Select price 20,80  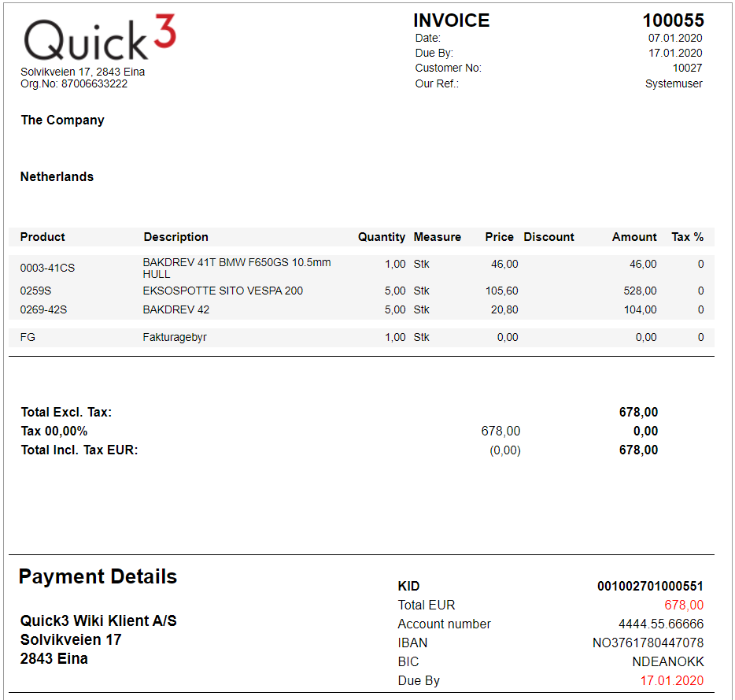tap(504, 309)
